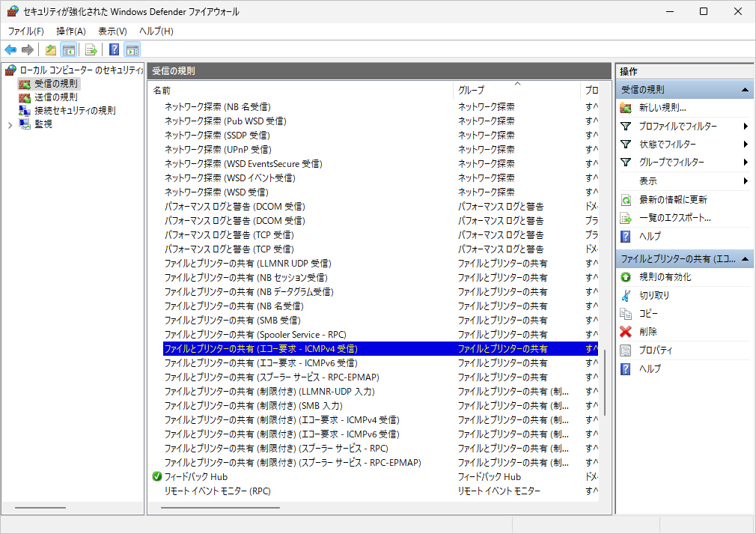Select rule ネットワーク探索 (NB 名受信)
The height and width of the screenshot is (534, 756).
(x=218, y=106)
